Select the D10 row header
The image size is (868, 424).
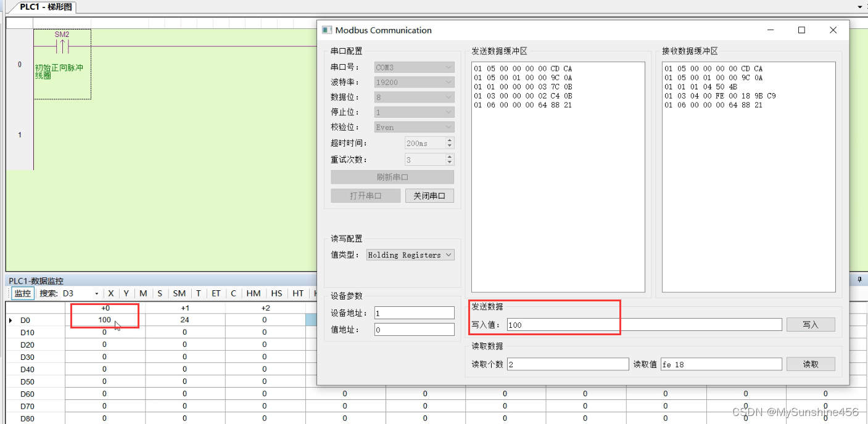tap(35, 332)
